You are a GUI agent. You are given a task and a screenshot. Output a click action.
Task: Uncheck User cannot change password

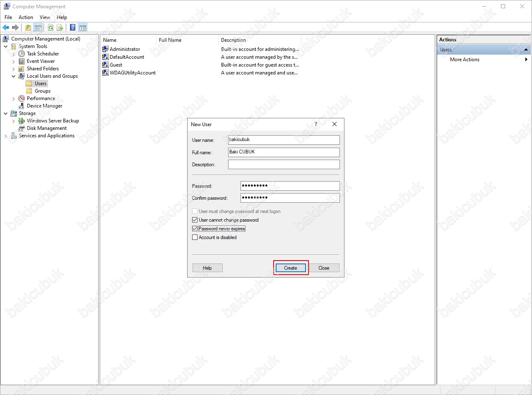coord(195,220)
